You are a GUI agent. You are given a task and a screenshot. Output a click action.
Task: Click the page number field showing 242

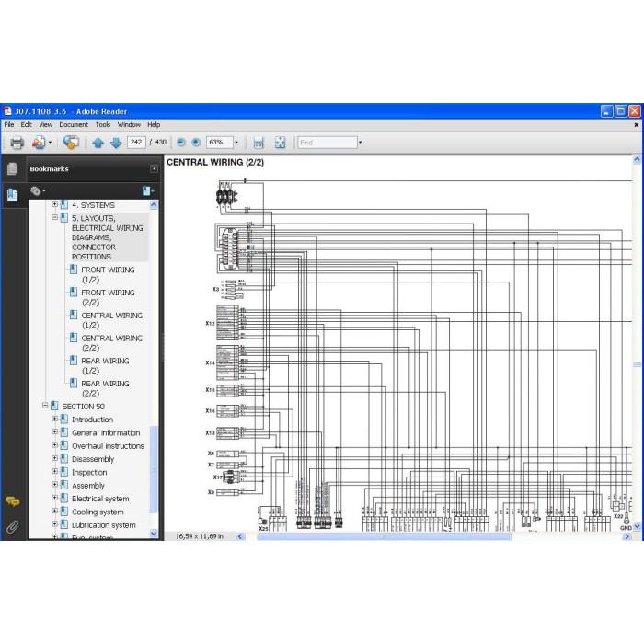136,142
